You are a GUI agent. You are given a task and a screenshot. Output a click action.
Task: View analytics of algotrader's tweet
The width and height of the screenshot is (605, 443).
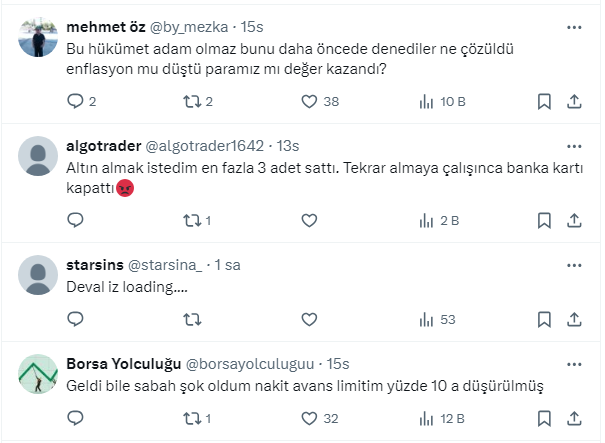pos(425,220)
